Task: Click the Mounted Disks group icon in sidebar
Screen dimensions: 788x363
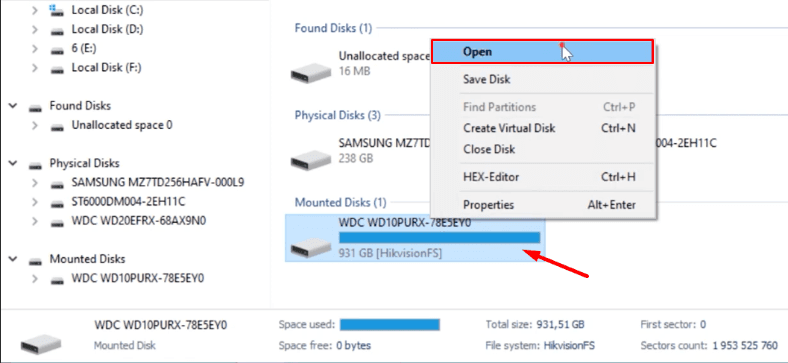Action: tap(35, 260)
